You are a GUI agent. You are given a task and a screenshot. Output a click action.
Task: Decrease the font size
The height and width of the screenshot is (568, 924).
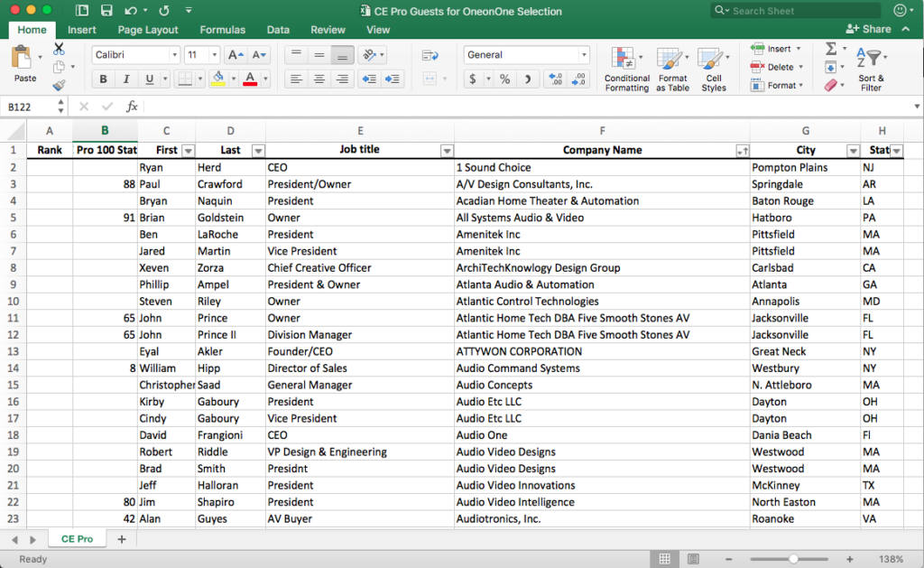point(259,55)
